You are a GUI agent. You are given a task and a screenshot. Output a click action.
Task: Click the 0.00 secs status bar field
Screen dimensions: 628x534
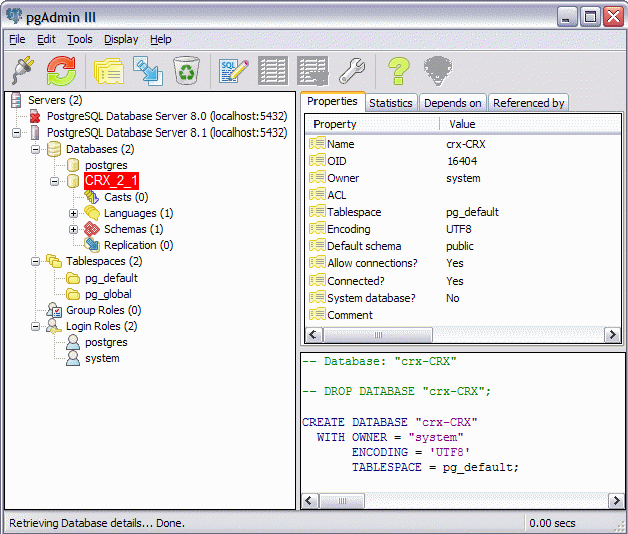[552, 523]
